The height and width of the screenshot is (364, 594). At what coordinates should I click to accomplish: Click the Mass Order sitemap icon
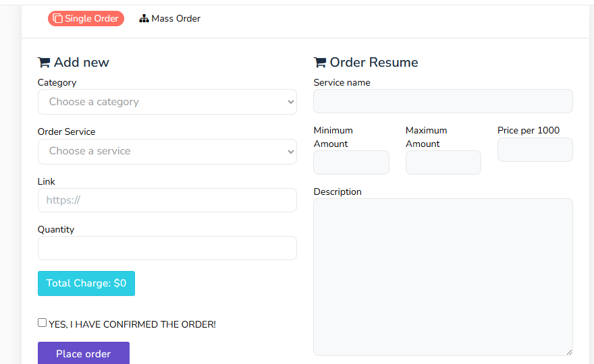pyautogui.click(x=144, y=19)
